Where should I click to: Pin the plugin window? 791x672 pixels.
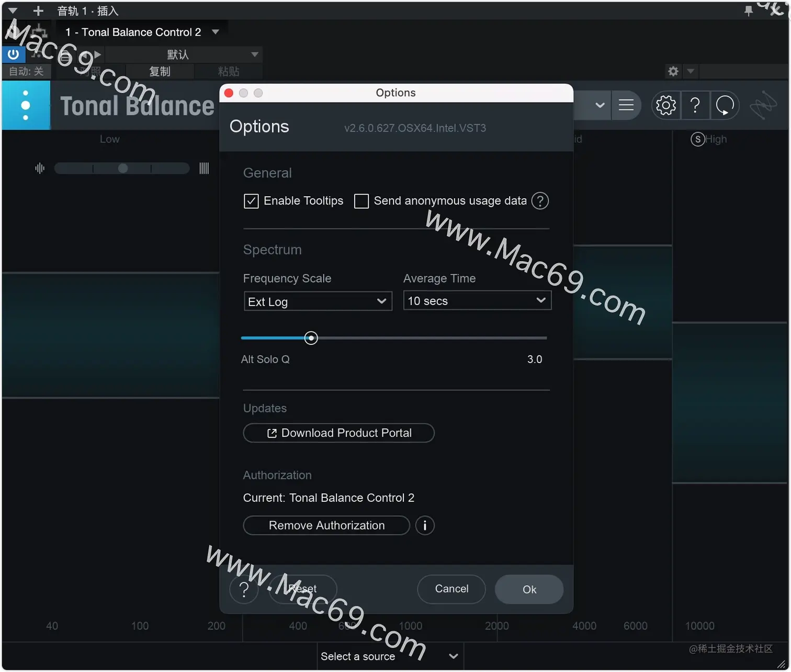[x=749, y=10]
